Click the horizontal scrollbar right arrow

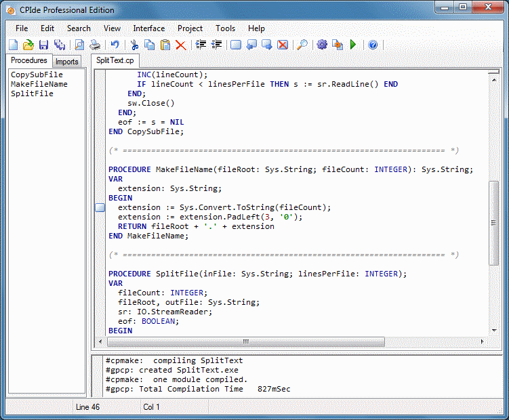[481, 341]
